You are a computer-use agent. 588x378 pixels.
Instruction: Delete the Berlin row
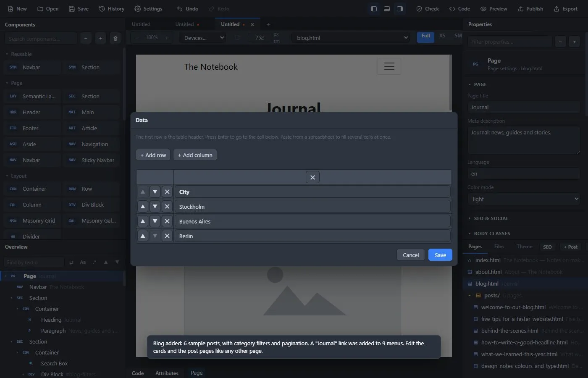click(x=167, y=236)
